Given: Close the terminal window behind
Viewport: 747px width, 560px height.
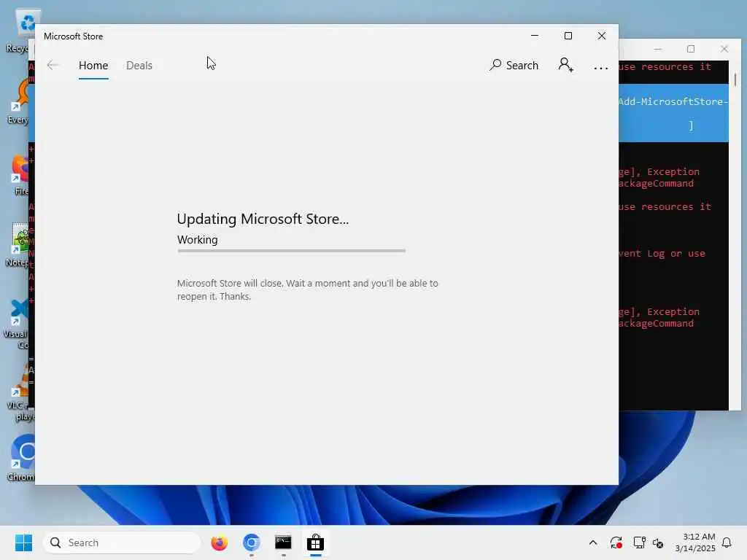Looking at the screenshot, I should (724, 49).
